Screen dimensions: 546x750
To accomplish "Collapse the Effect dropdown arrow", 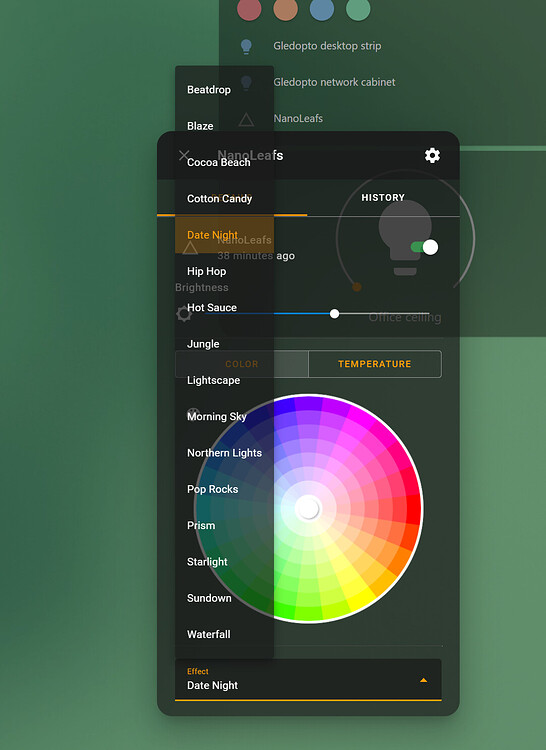I will point(423,680).
